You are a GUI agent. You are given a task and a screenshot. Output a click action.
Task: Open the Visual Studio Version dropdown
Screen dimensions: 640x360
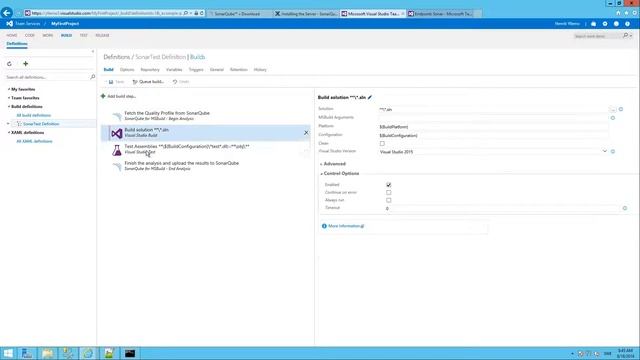pyautogui.click(x=604, y=151)
